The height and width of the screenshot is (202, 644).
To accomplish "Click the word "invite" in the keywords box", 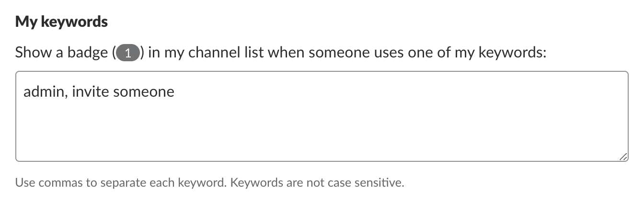I will (x=91, y=91).
